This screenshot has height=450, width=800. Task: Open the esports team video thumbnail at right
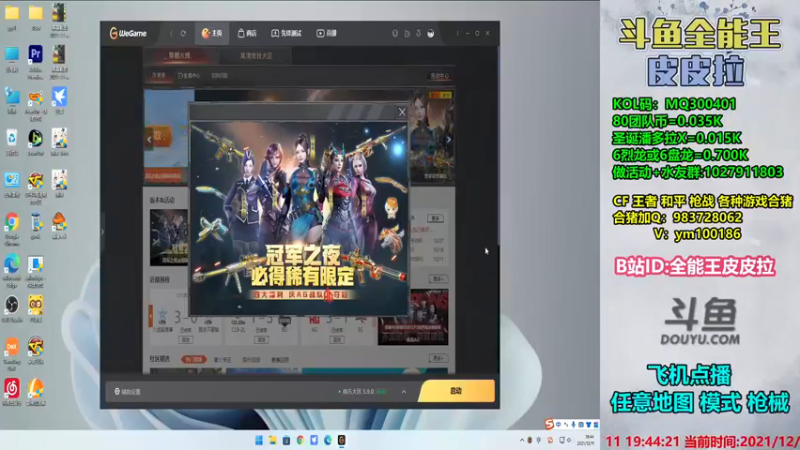[x=413, y=317]
